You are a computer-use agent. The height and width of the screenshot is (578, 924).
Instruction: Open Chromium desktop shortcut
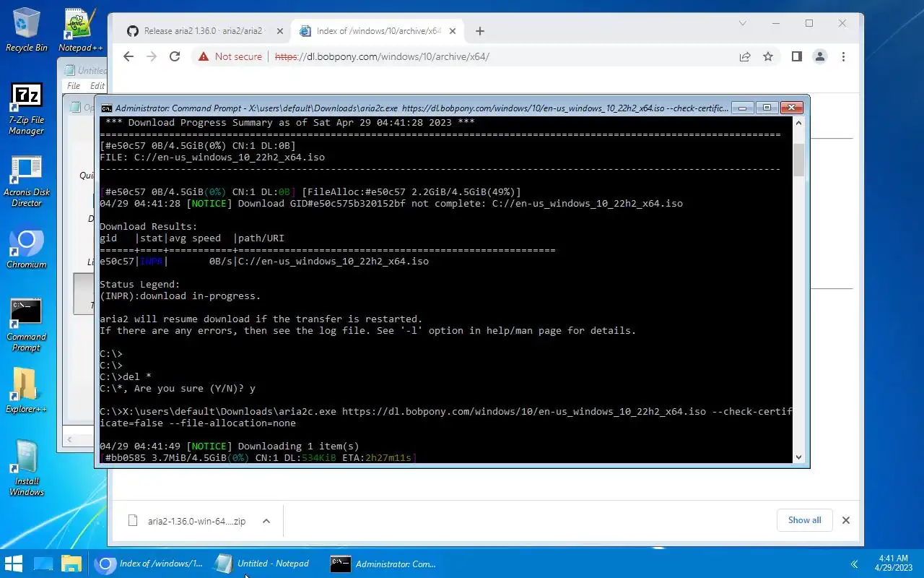27,249
